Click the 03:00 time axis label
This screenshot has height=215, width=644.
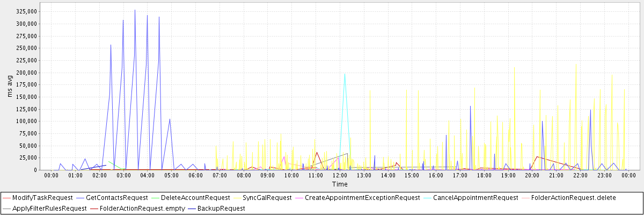(x=123, y=175)
